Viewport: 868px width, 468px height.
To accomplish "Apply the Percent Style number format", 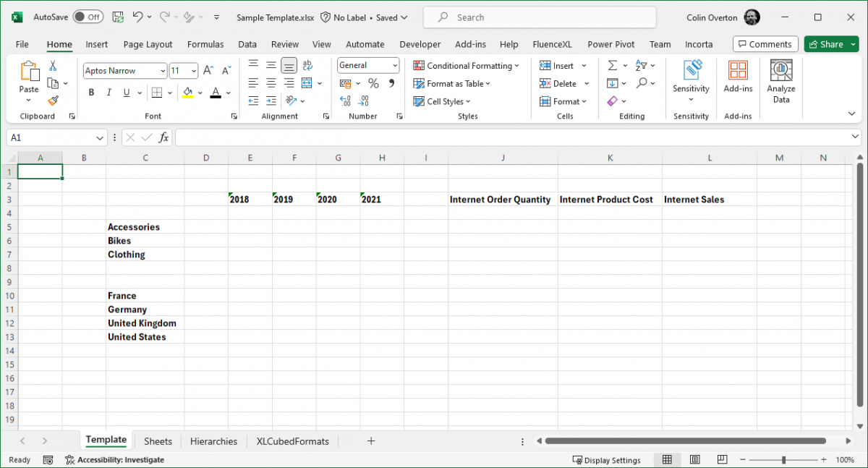I will 373,83.
